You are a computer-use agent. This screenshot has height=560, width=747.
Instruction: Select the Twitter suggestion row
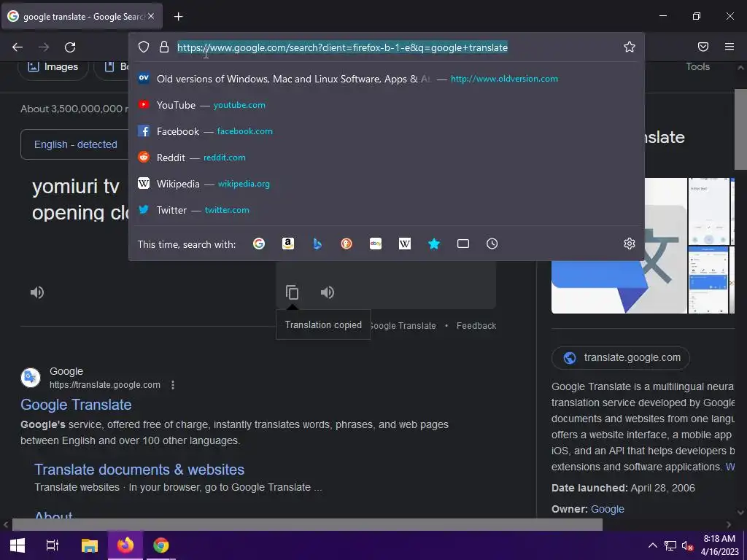pyautogui.click(x=387, y=210)
